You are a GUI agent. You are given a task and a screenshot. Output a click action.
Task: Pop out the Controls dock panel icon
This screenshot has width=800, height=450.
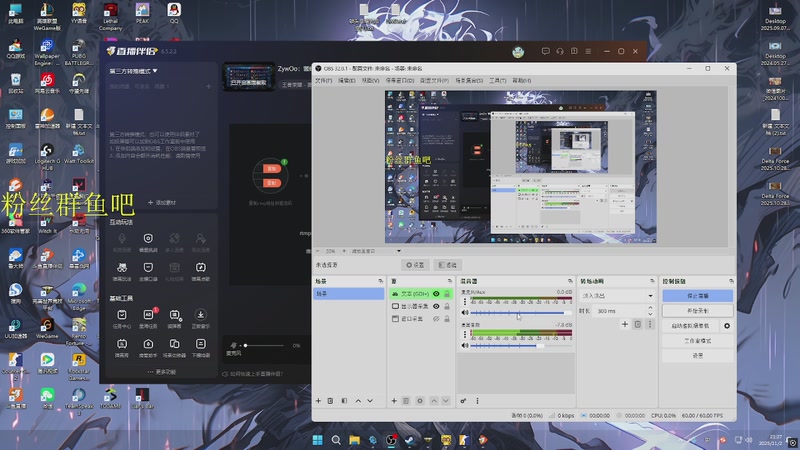point(731,281)
